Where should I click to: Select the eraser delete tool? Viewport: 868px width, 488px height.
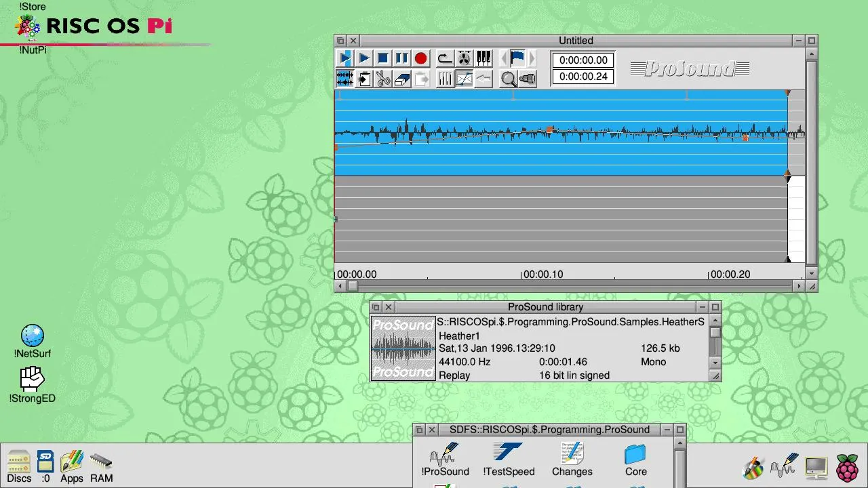point(401,79)
